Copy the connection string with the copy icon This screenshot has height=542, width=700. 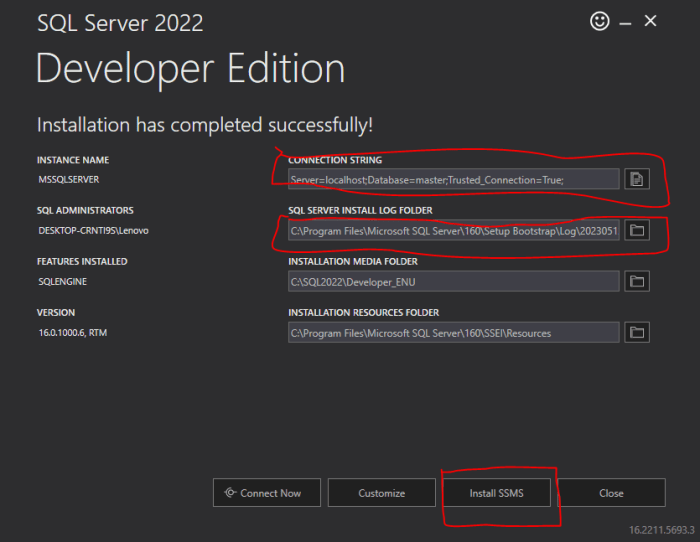pyautogui.click(x=637, y=179)
